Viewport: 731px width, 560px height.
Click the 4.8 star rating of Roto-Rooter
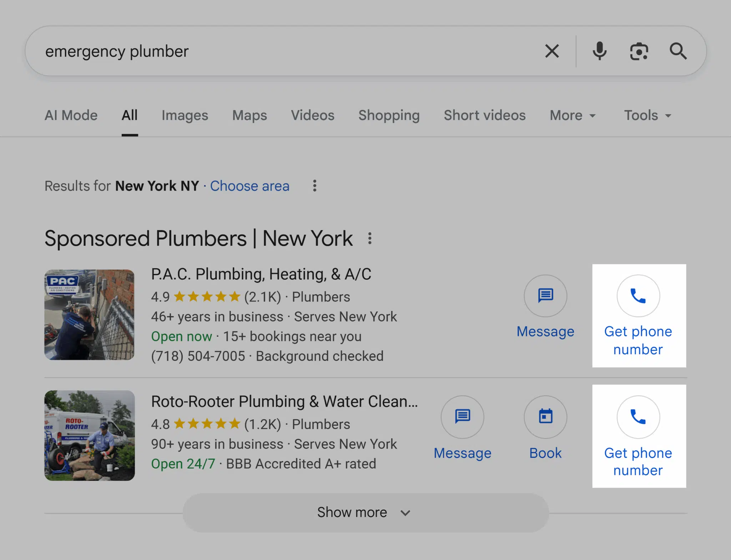tap(196, 424)
